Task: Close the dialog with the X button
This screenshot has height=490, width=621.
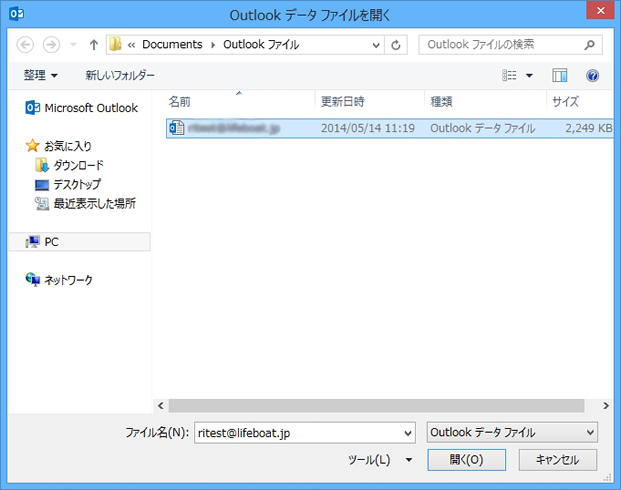Action: [x=600, y=11]
